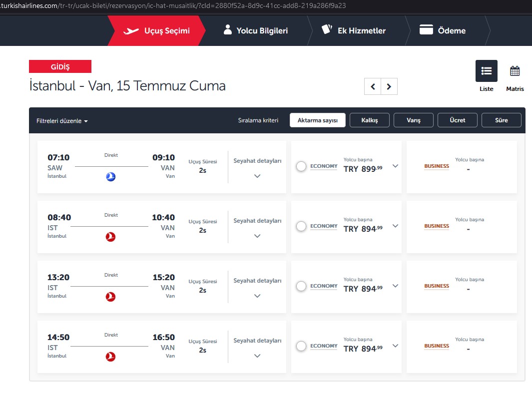
Task: Expand Economy fare chevron for 08:40 flight
Action: pos(395,226)
